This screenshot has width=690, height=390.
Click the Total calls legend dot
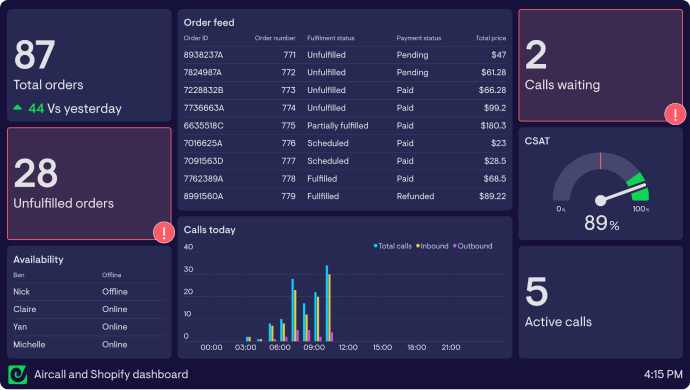click(x=375, y=246)
